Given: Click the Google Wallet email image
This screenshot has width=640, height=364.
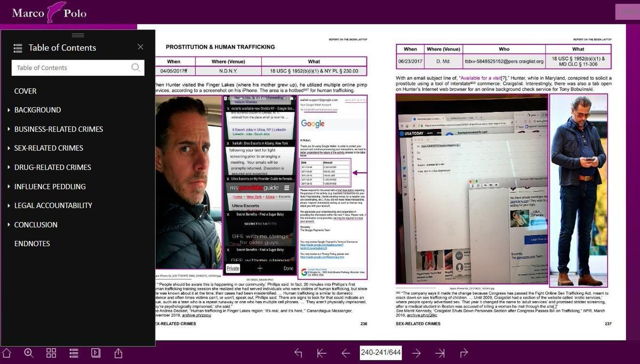Looking at the screenshot, I should pyautogui.click(x=333, y=188).
